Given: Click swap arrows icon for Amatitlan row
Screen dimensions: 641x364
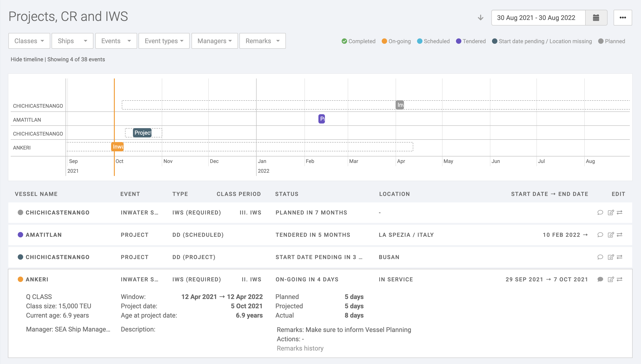Looking at the screenshot, I should point(619,235).
